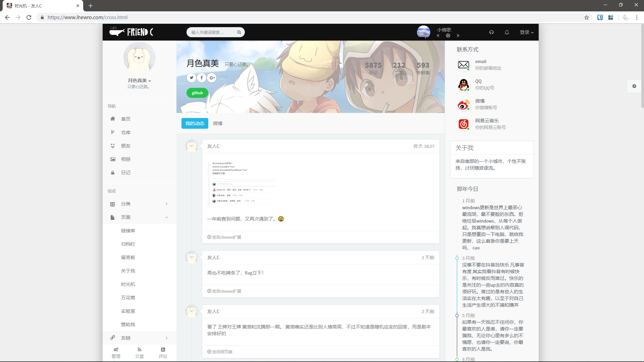Click the Twitter icon on the profile banner

click(192, 77)
